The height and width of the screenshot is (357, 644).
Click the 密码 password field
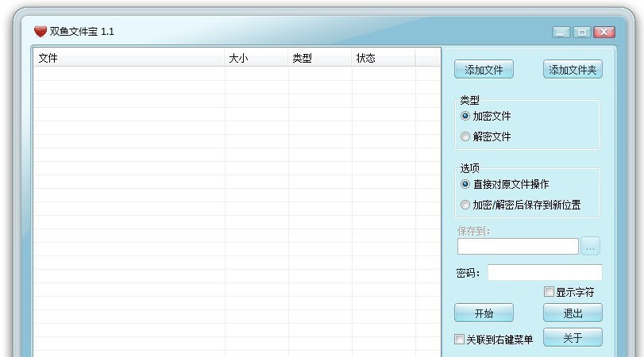(545, 272)
